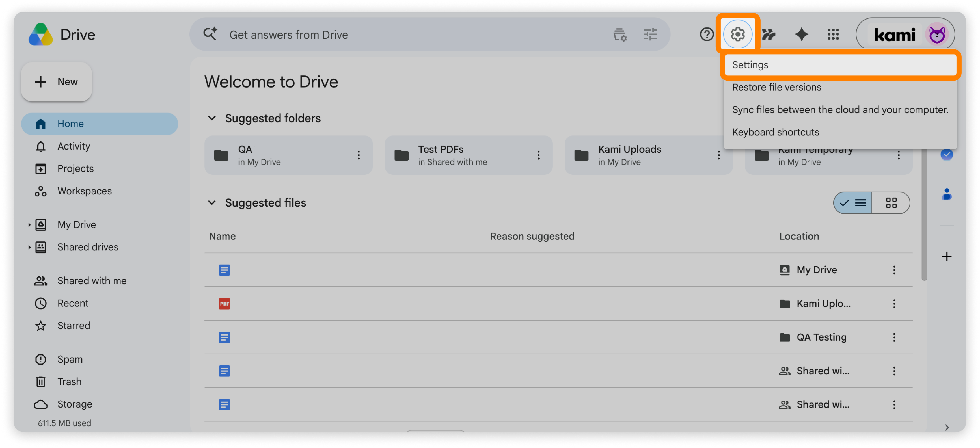Open Keyboard shortcuts menu entry
980x448 pixels.
(840, 132)
